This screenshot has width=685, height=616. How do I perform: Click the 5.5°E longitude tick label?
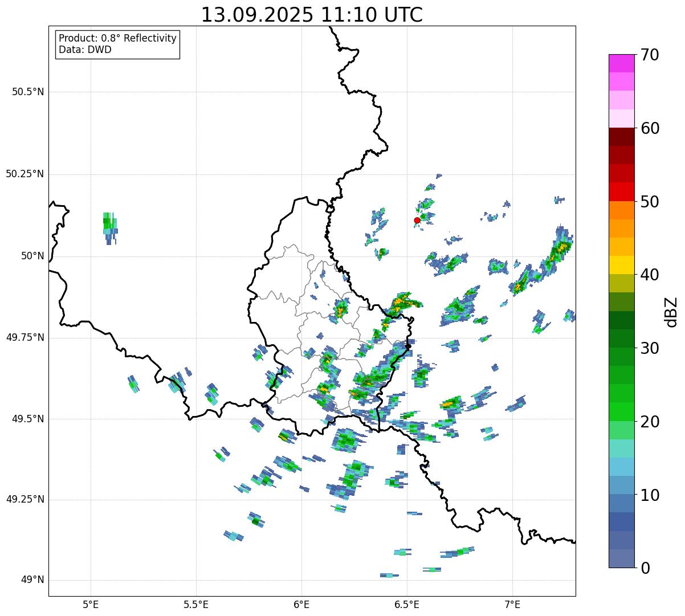[x=196, y=603]
